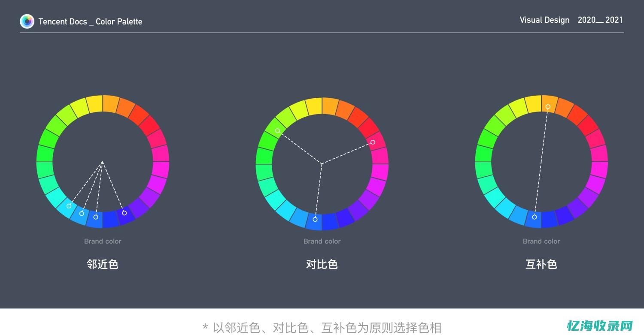Click "Brand color" label above 邻近色
644x335 pixels.
103,241
